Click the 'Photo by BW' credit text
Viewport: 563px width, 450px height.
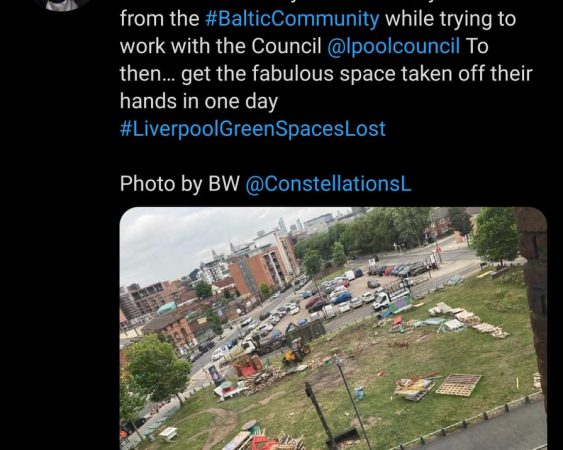coord(180,184)
